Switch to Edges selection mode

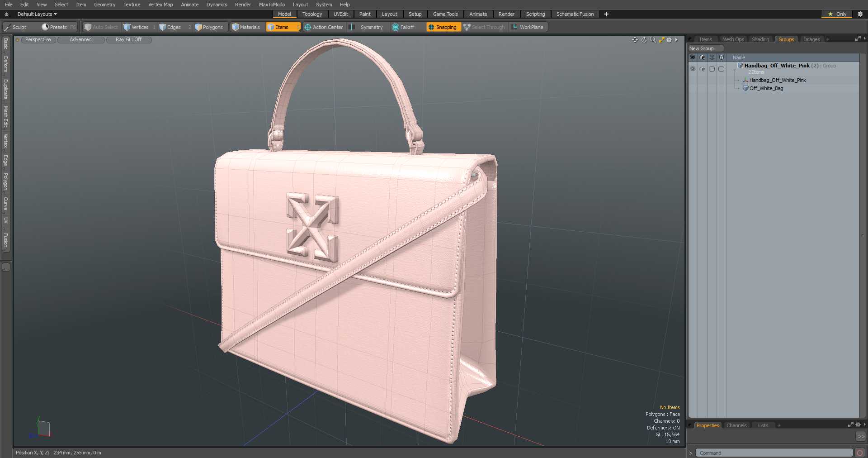pos(174,27)
